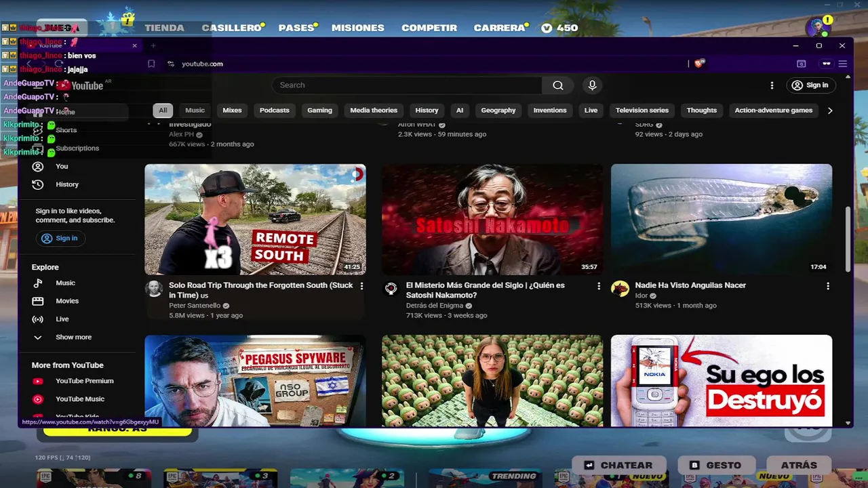Open browser sidebar panel icon
868x488 pixels.
pyautogui.click(x=802, y=64)
